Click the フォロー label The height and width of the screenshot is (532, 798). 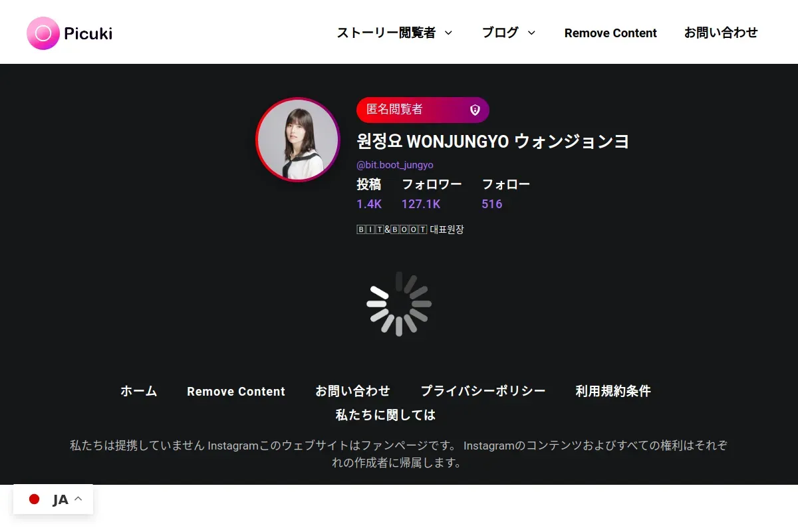[x=506, y=184]
